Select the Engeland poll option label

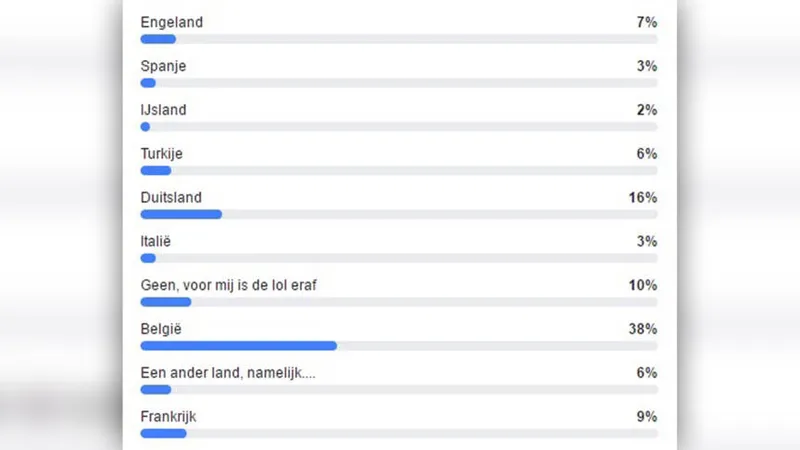[x=171, y=22]
